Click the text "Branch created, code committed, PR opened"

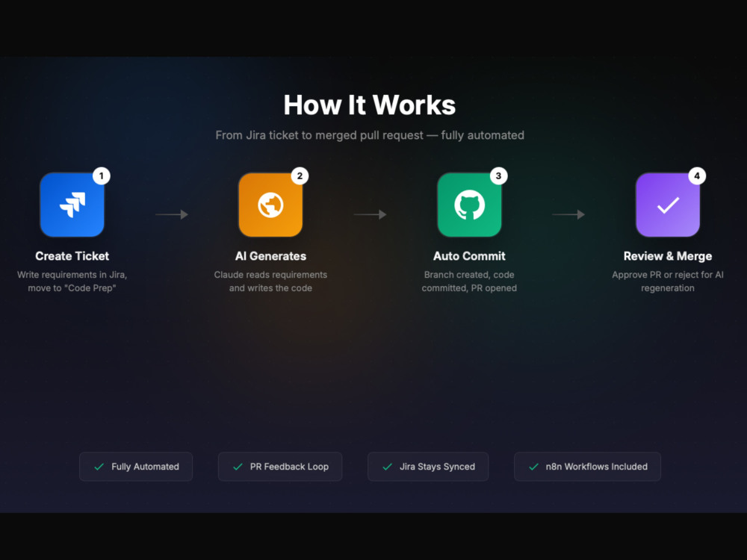tap(469, 281)
